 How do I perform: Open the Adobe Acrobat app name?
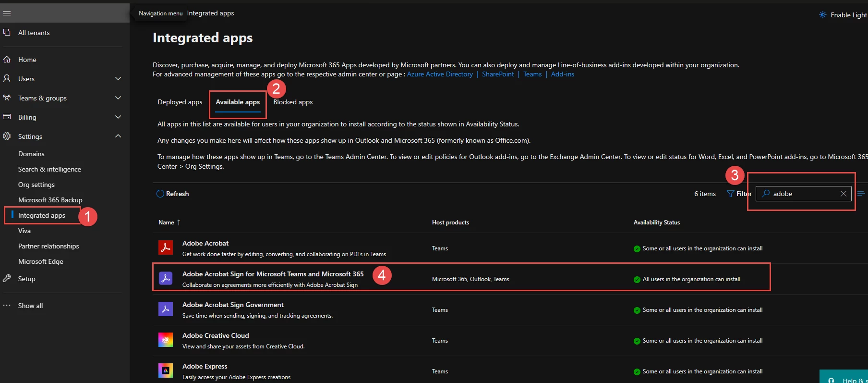point(205,243)
